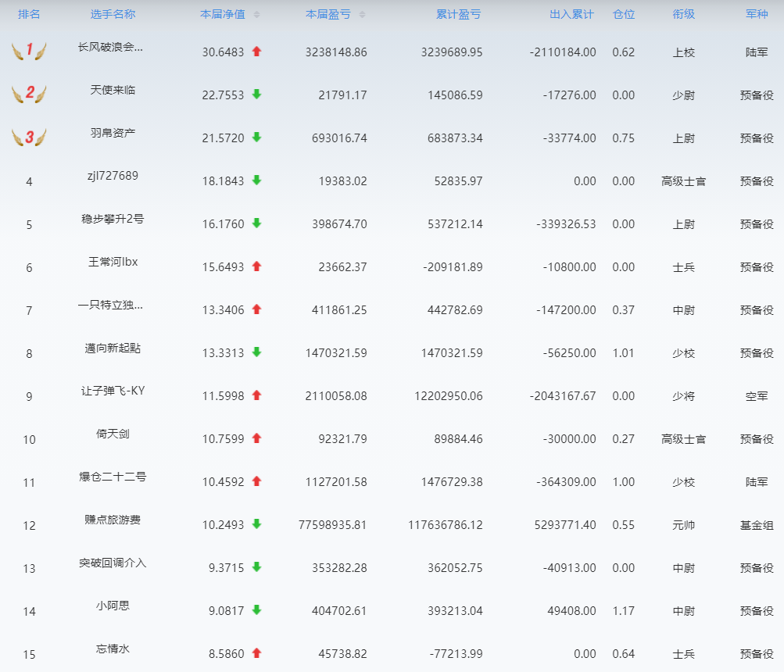Click green down arrow beside 18.1843
This screenshot has height=672, width=784.
click(257, 180)
